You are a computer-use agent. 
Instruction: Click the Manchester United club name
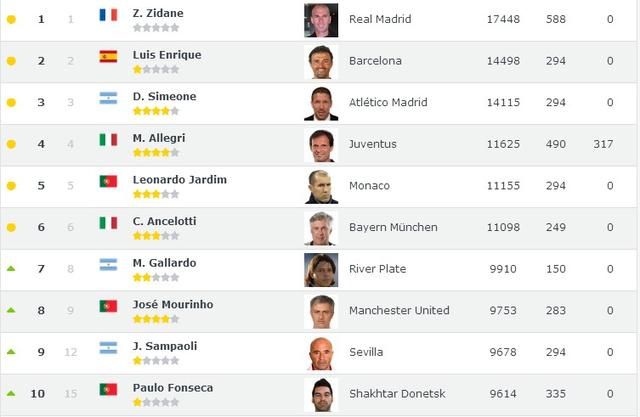click(399, 311)
